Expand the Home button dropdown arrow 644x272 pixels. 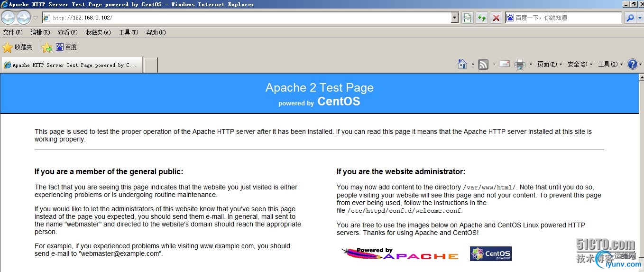(473, 64)
